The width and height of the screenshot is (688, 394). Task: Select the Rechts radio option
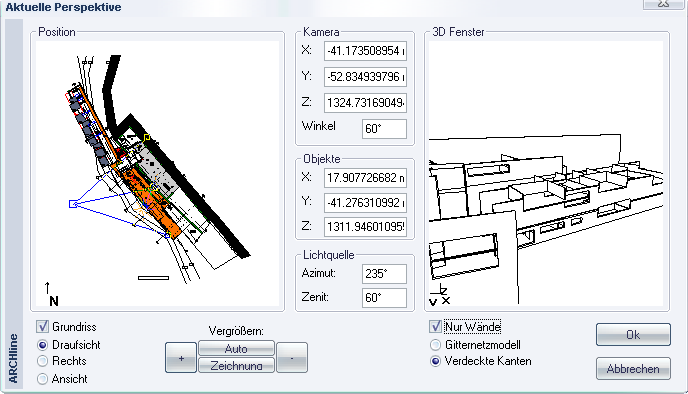43,361
